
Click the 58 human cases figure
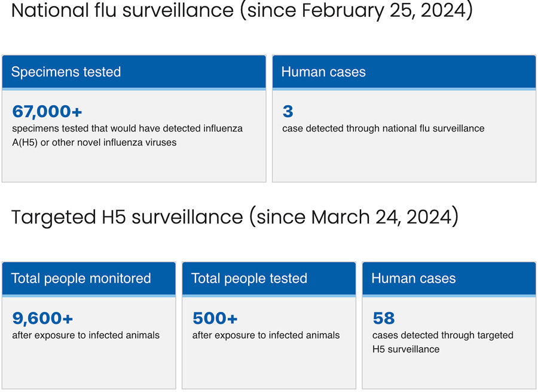pos(384,318)
